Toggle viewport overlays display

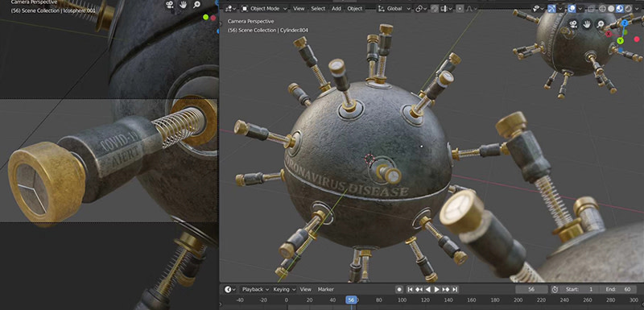pyautogui.click(x=572, y=8)
